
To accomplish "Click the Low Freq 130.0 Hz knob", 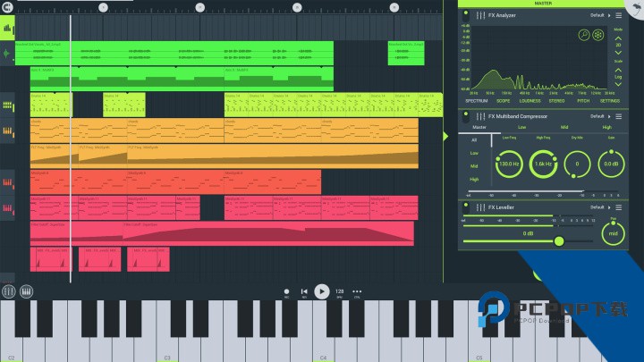I will pos(509,164).
